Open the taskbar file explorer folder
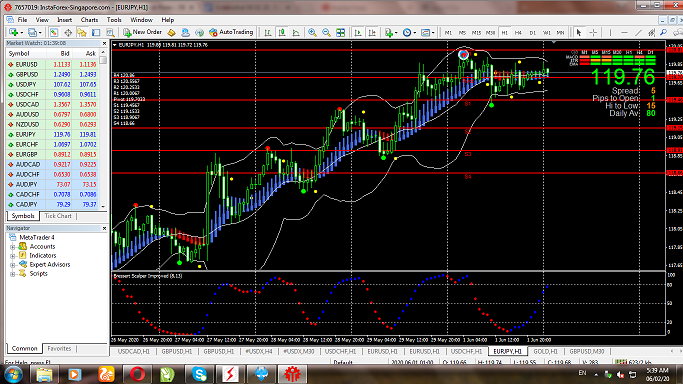683x384 pixels. (44, 374)
